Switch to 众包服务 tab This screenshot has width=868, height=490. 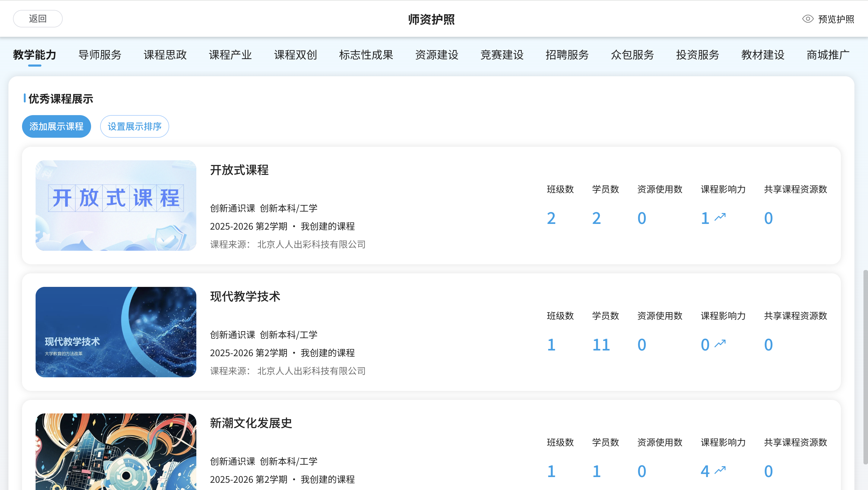(632, 55)
